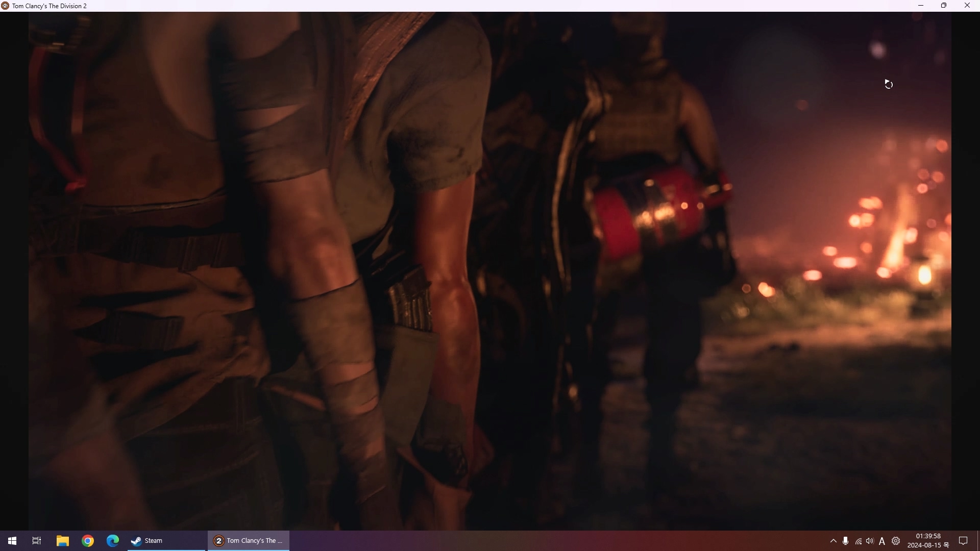Open the Wi-Fi network flyout
Viewport: 980px width, 551px height.
(859, 541)
